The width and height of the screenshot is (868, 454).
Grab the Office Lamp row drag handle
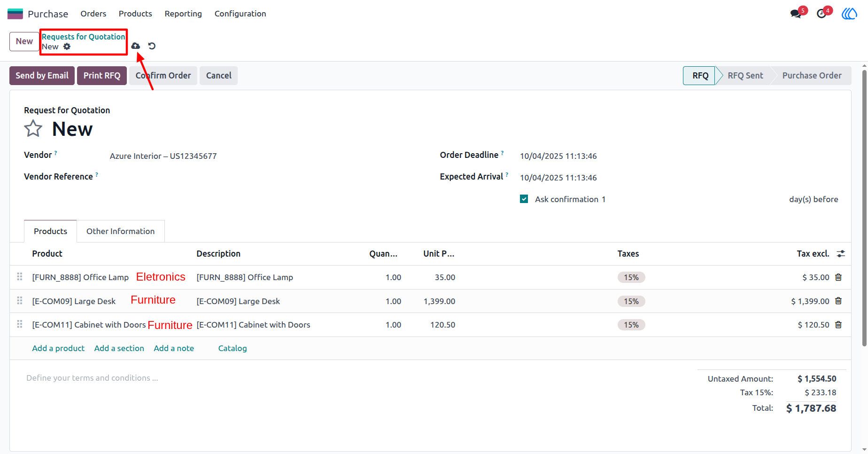point(20,277)
